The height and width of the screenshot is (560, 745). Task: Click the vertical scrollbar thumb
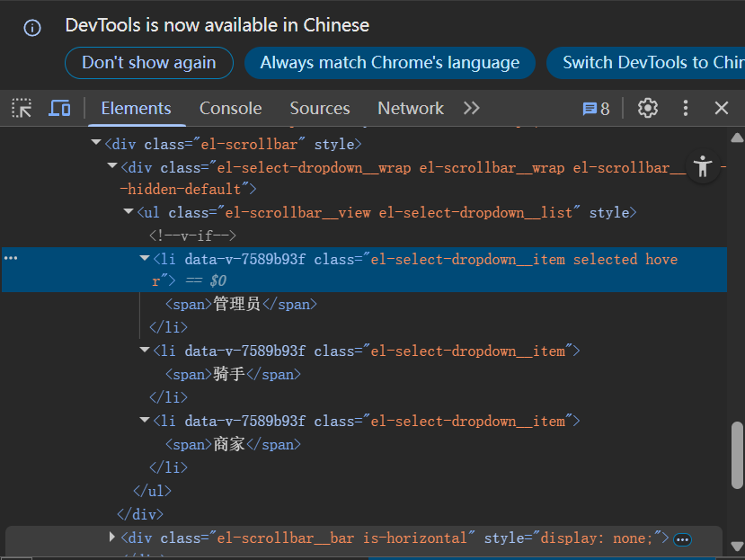tap(737, 455)
